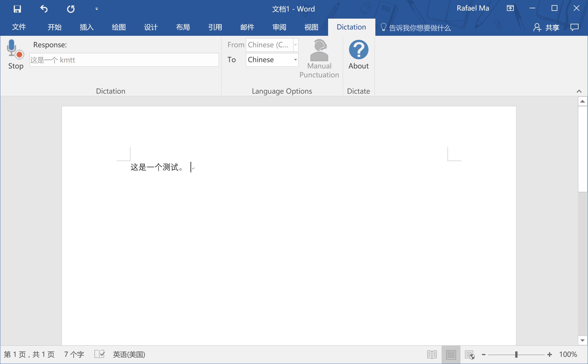Viewport: 588px width, 364px height.
Task: Stop dictation with the microphone button
Action: tap(15, 54)
